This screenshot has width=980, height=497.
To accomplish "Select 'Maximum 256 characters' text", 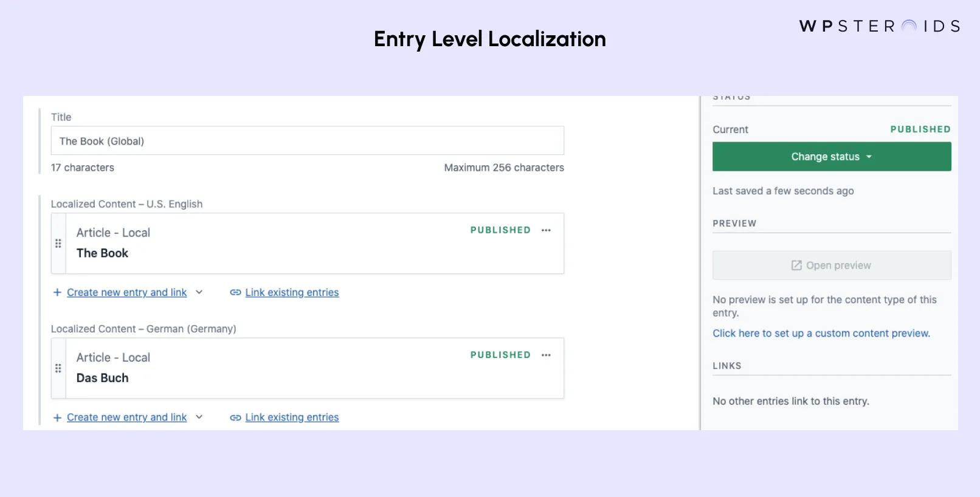I will (x=504, y=168).
